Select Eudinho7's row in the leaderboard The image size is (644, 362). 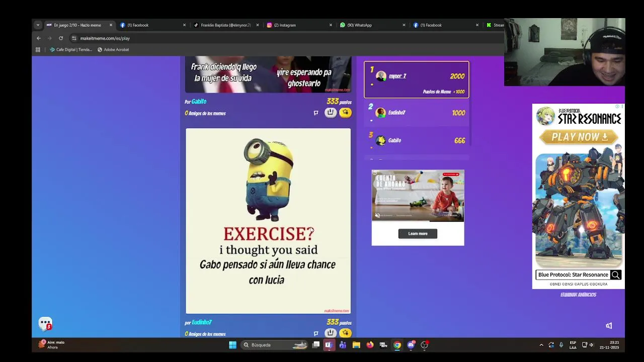tap(417, 113)
